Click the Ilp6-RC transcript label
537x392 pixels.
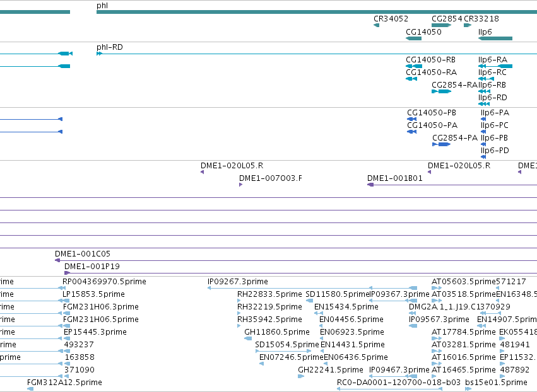point(492,72)
